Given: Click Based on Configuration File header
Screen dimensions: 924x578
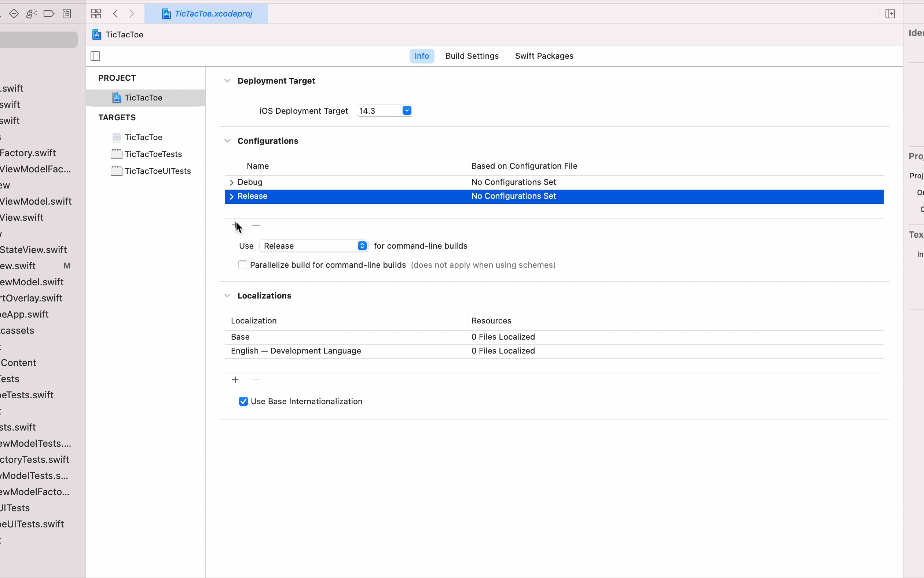Looking at the screenshot, I should point(524,166).
